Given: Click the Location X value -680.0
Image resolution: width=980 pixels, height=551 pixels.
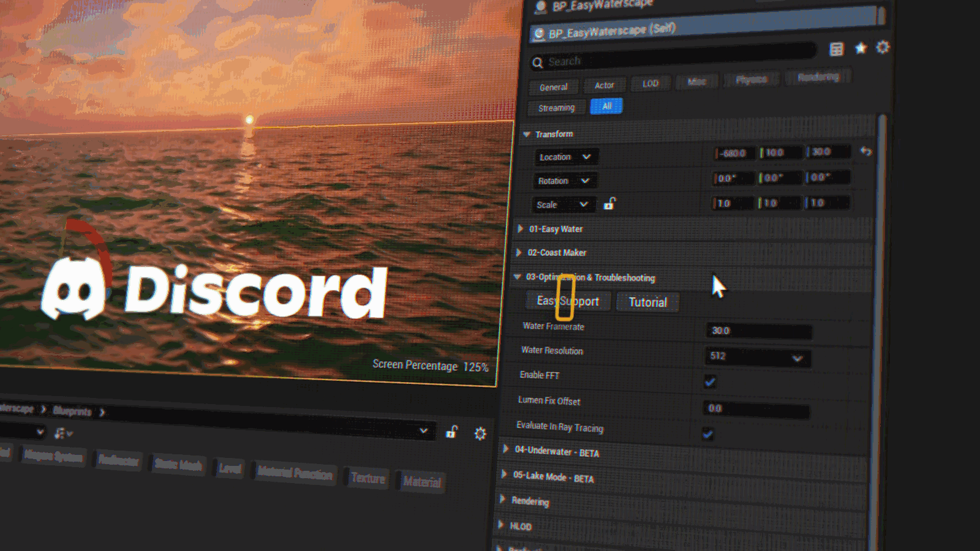Looking at the screenshot, I should pyautogui.click(x=734, y=154).
